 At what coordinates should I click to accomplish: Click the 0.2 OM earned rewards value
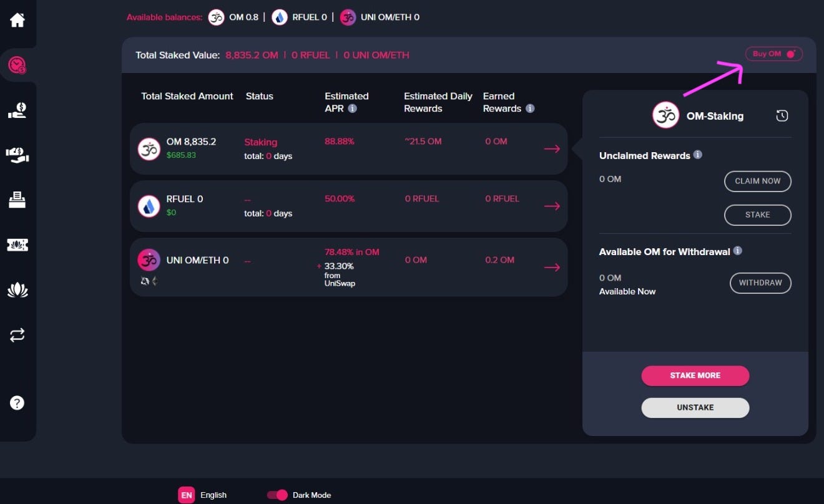(500, 260)
